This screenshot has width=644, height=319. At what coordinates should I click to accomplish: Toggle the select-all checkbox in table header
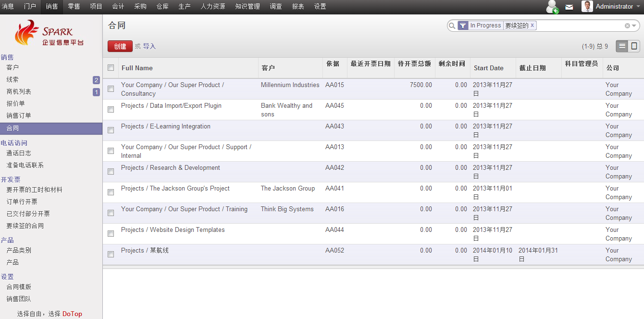click(x=111, y=68)
